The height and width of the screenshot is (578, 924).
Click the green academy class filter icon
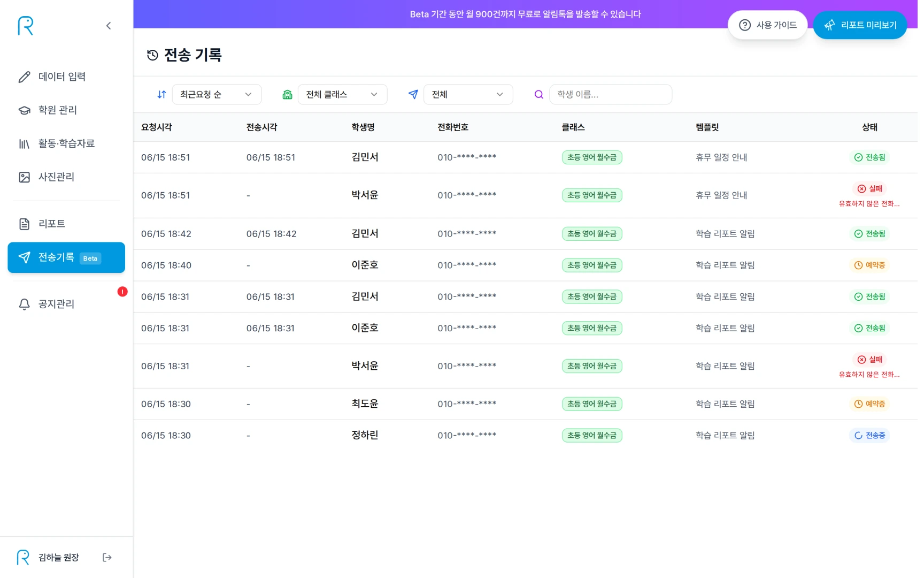pyautogui.click(x=287, y=95)
